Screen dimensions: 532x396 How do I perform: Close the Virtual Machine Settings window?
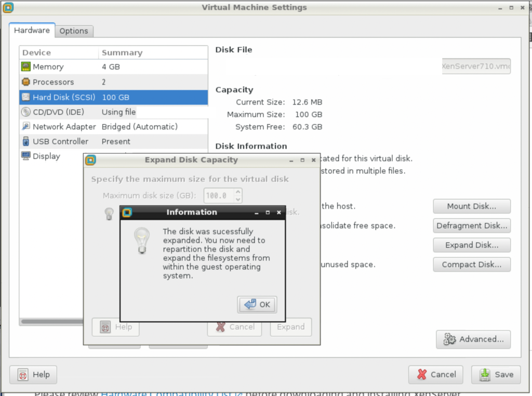point(523,7)
